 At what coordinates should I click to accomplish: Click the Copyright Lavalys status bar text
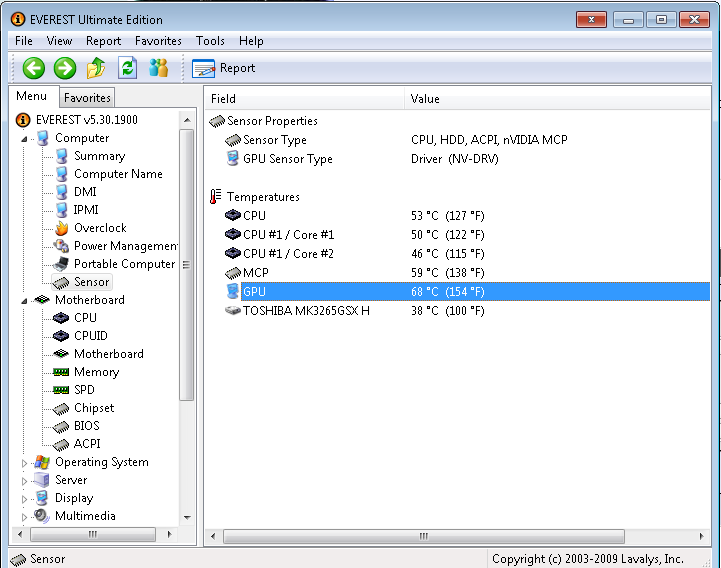pyautogui.click(x=588, y=559)
